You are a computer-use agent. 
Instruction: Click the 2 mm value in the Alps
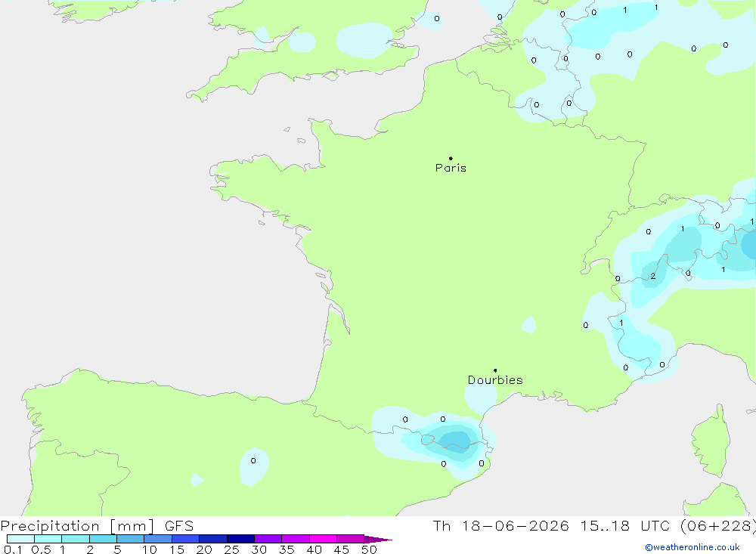click(x=653, y=277)
